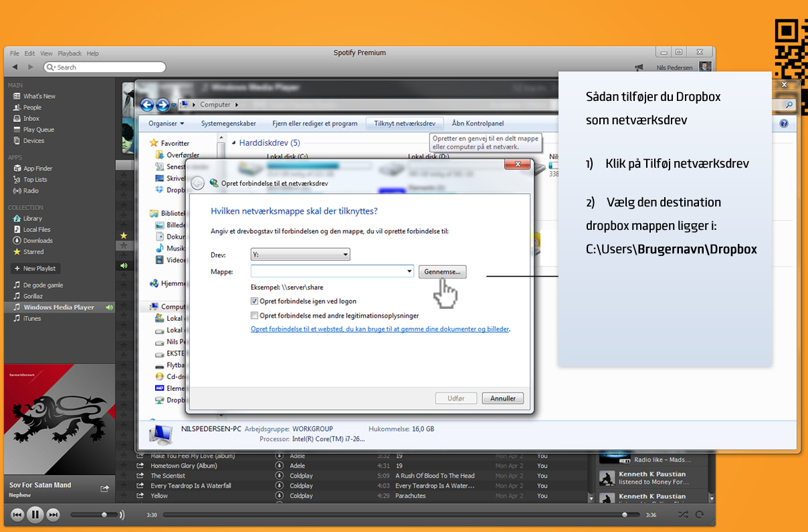
Task: Open link Opret forbindelse til et websted
Action: point(380,329)
